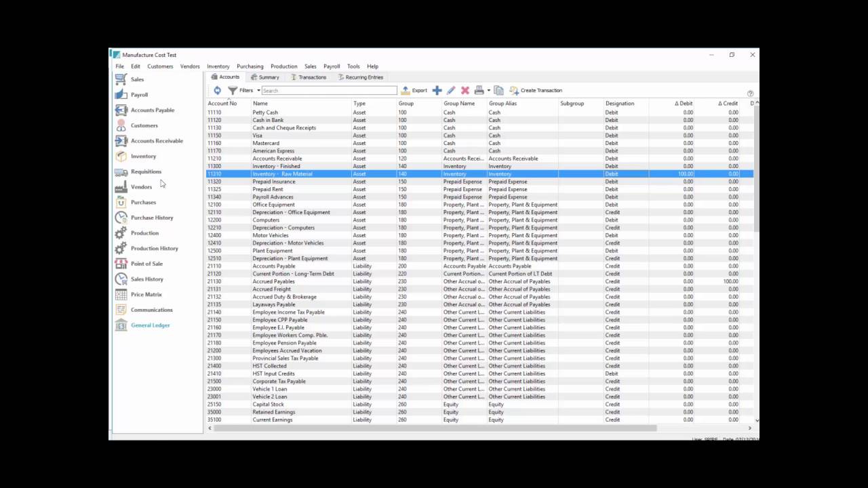
Task: Edit the selected account with pencil icon
Action: pos(451,90)
